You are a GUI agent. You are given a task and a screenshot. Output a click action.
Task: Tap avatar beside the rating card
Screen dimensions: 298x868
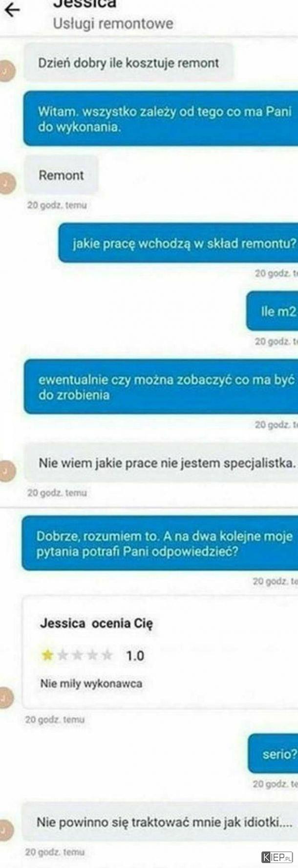coord(6,698)
